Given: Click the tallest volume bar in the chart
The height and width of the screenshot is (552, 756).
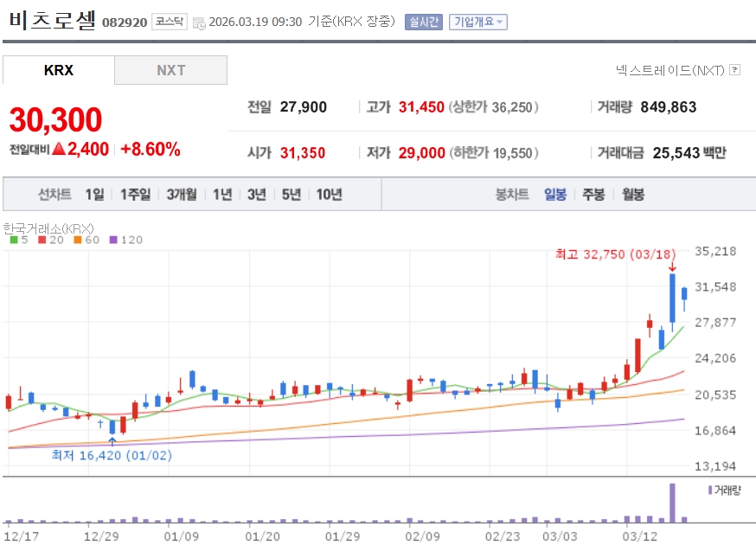Looking at the screenshot, I should 672,503.
